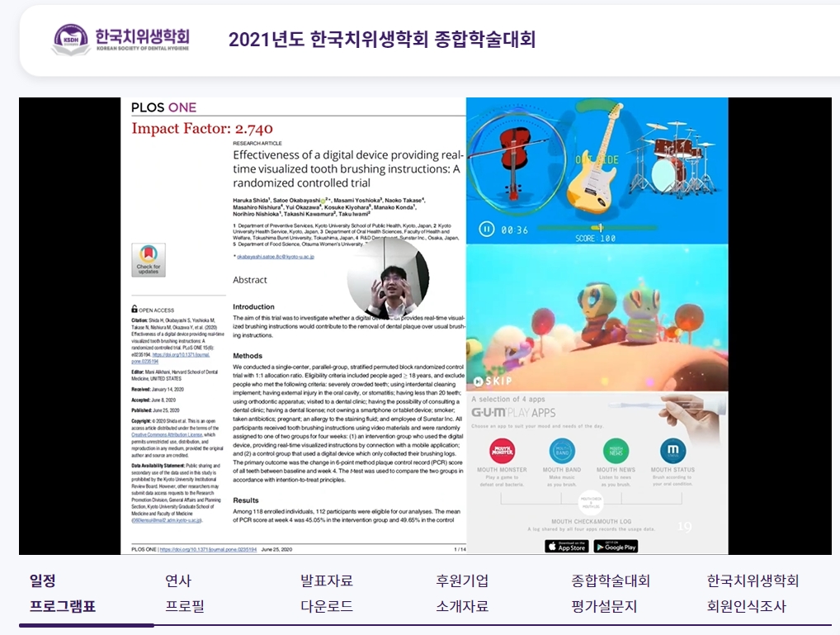Image resolution: width=840 pixels, height=635 pixels.
Task: Open the 프로그램표 tab
Action: pyautogui.click(x=63, y=606)
